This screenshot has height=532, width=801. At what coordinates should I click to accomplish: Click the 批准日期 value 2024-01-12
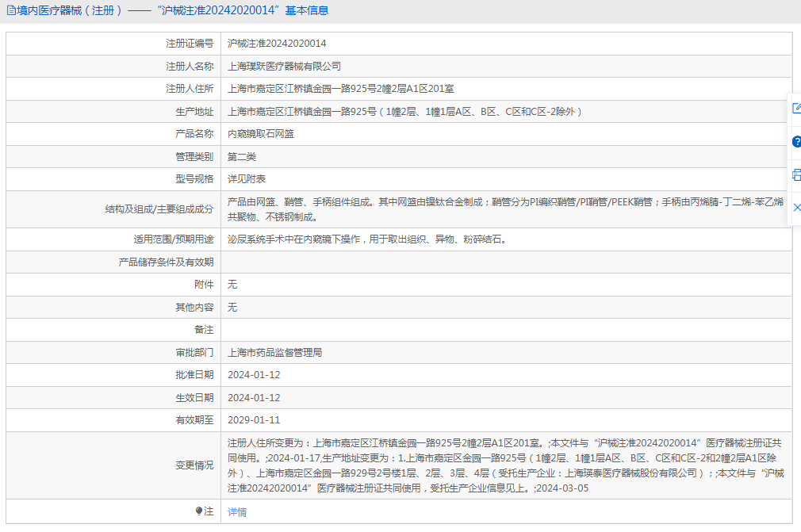254,375
